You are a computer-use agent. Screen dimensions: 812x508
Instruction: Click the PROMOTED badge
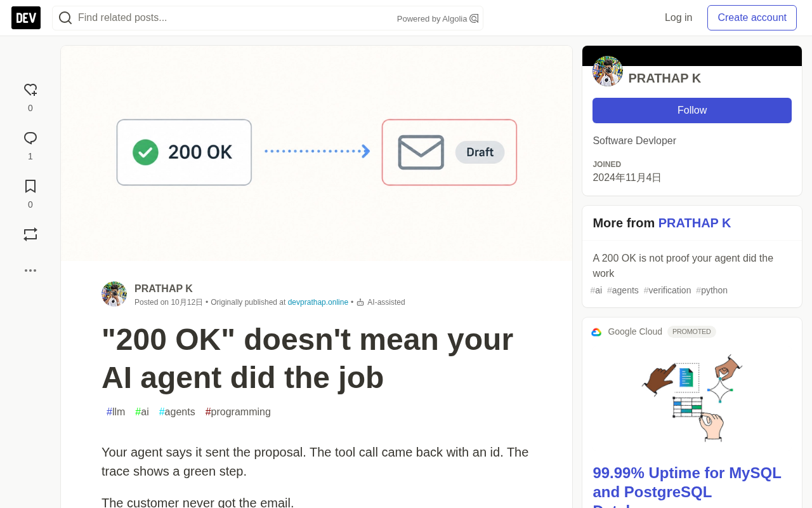(691, 331)
